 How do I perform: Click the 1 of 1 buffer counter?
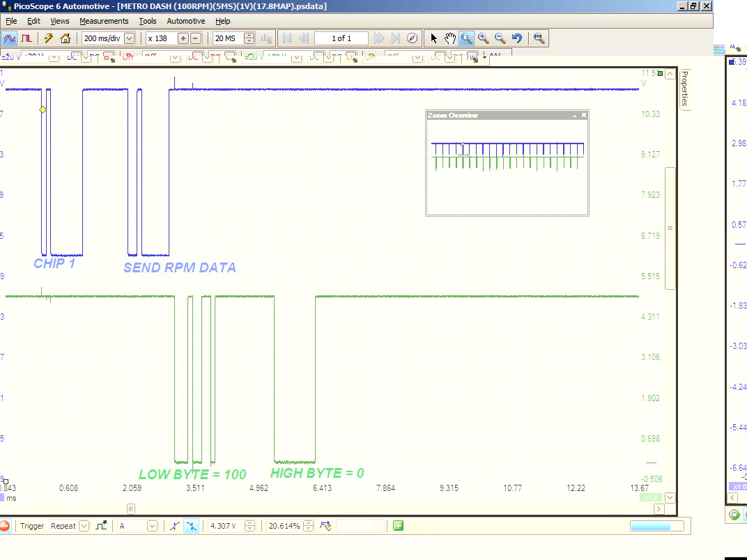tap(341, 38)
